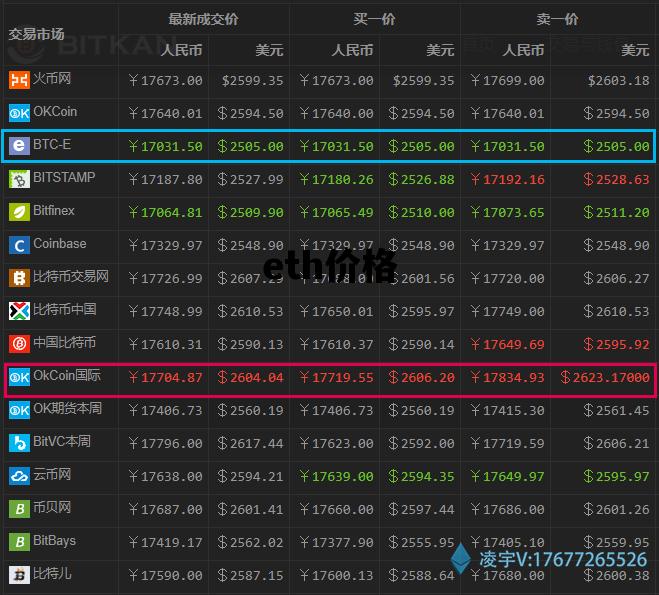
Task: Click 比特儿 sell price $2600.38
Action: [x=617, y=575]
